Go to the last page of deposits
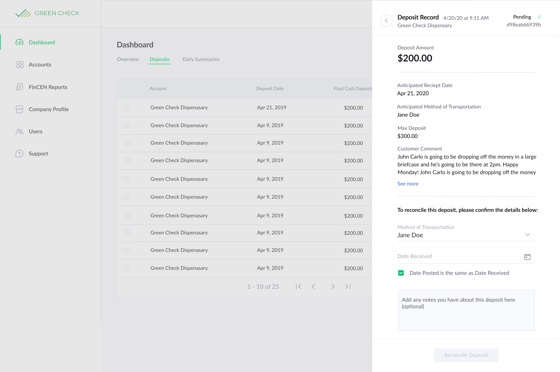Screen dimensions: 560x372 [x=348, y=286]
